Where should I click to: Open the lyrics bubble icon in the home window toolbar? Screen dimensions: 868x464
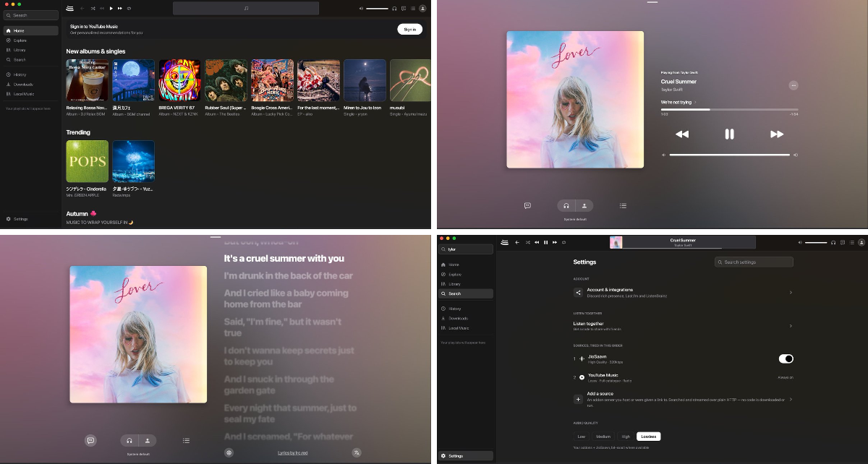(404, 9)
